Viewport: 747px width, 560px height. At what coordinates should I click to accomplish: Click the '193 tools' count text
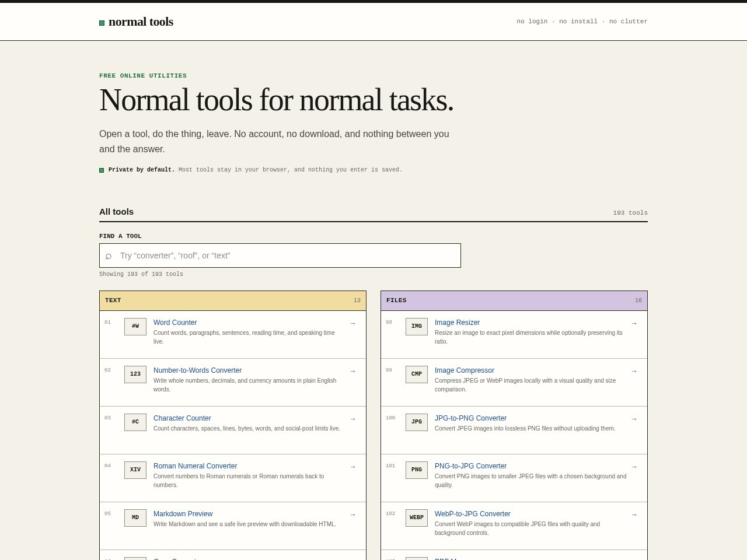[x=630, y=213]
